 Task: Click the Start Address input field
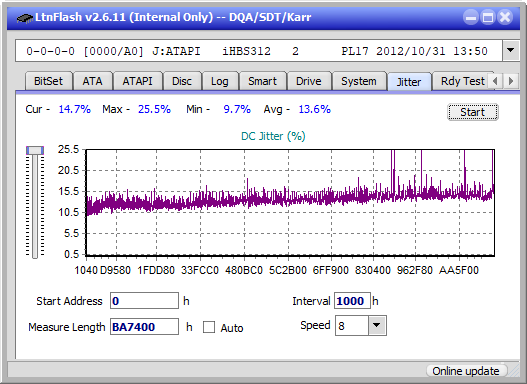click(144, 301)
